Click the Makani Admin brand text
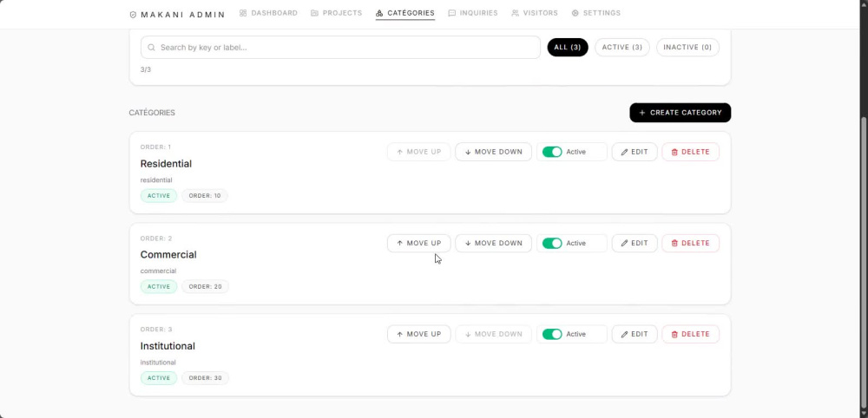Screen dimensions: 868x418 pyautogui.click(x=182, y=15)
